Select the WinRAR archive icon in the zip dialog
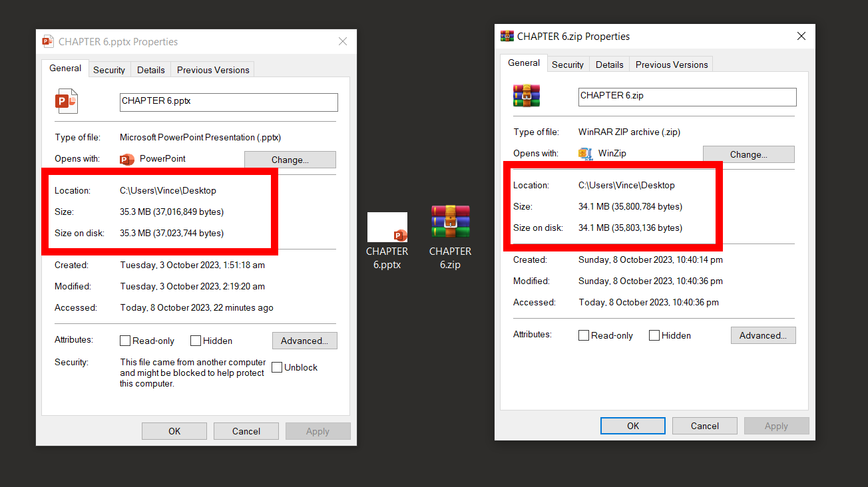The width and height of the screenshot is (868, 487). click(x=527, y=96)
